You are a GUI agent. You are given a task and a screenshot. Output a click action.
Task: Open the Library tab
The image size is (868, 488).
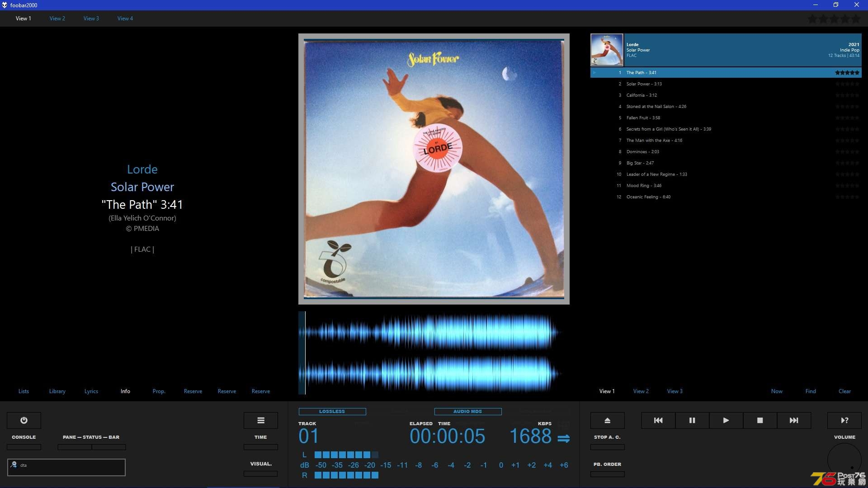(57, 391)
